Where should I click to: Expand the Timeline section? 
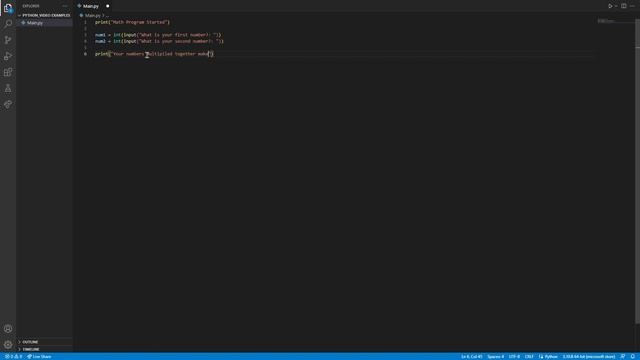[x=44, y=349]
